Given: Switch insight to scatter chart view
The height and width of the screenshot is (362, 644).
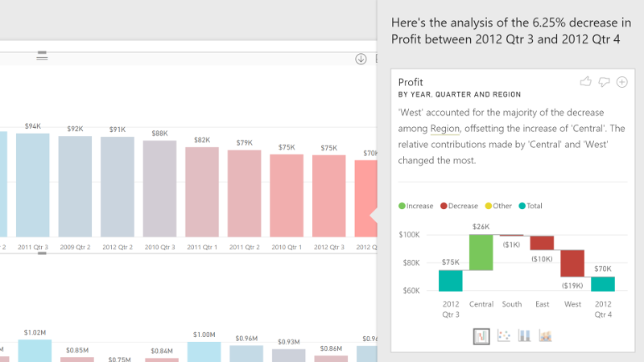Looking at the screenshot, I should [504, 335].
